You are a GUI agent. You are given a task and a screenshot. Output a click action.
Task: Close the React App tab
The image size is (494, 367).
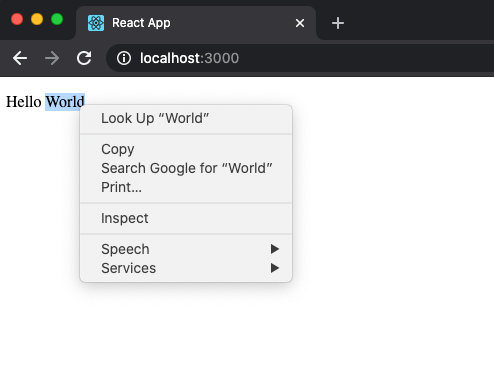300,23
